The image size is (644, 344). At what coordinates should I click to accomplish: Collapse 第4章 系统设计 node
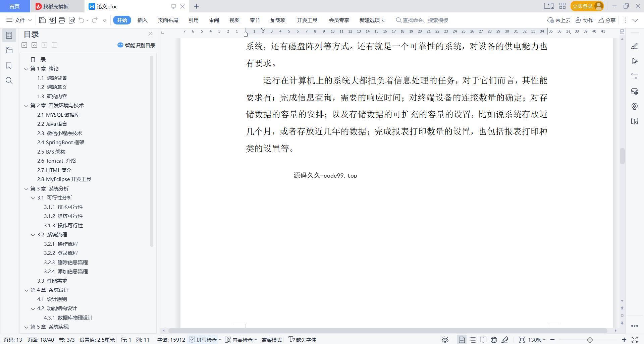[x=26, y=290]
